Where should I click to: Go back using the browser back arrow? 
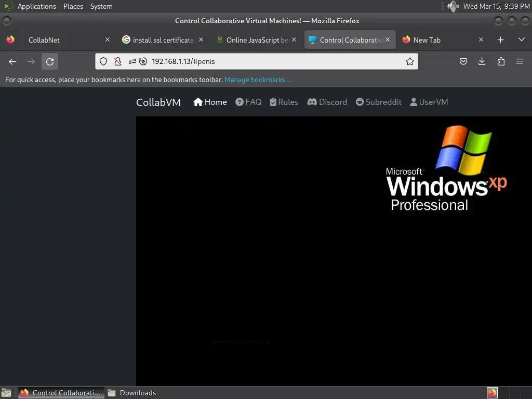pyautogui.click(x=12, y=61)
